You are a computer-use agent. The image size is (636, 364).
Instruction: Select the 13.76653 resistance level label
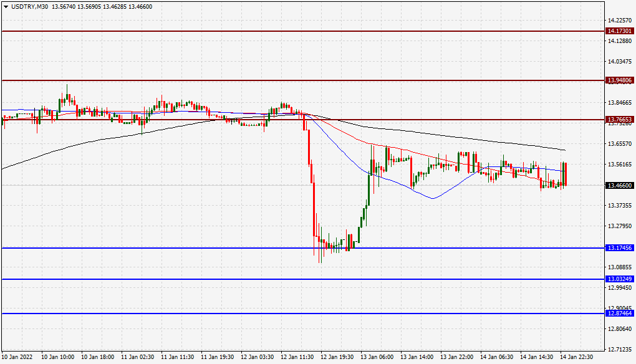pyautogui.click(x=619, y=120)
